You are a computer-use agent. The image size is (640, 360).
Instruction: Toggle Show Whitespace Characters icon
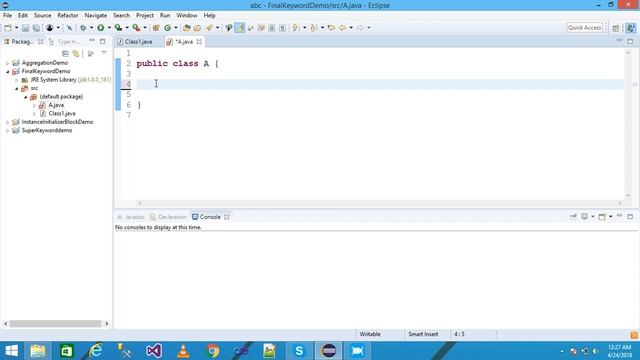282,28
